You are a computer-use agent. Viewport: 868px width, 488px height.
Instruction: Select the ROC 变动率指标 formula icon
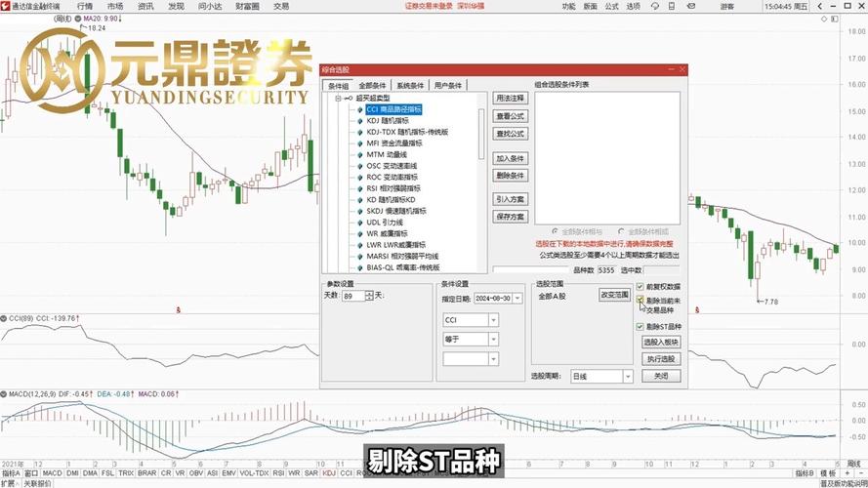tap(360, 178)
